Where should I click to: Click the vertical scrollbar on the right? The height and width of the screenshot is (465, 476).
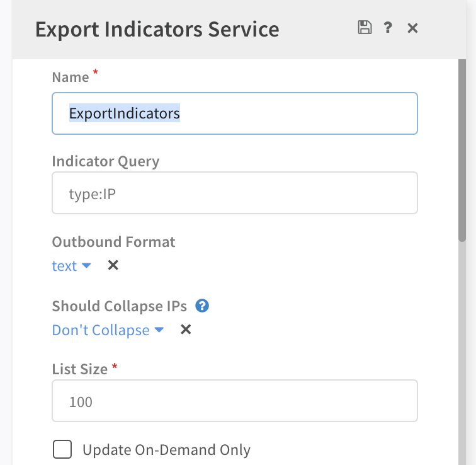point(462,151)
